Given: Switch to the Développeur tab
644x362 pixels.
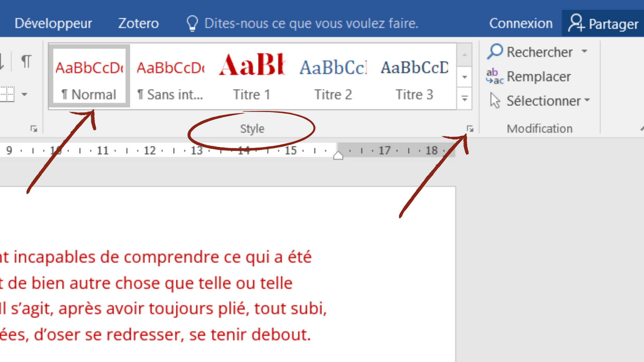Looking at the screenshot, I should coord(53,23).
